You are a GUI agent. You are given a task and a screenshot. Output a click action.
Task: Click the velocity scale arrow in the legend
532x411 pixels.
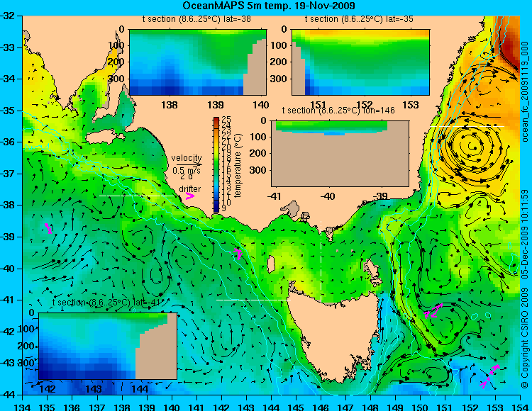pyautogui.click(x=188, y=164)
